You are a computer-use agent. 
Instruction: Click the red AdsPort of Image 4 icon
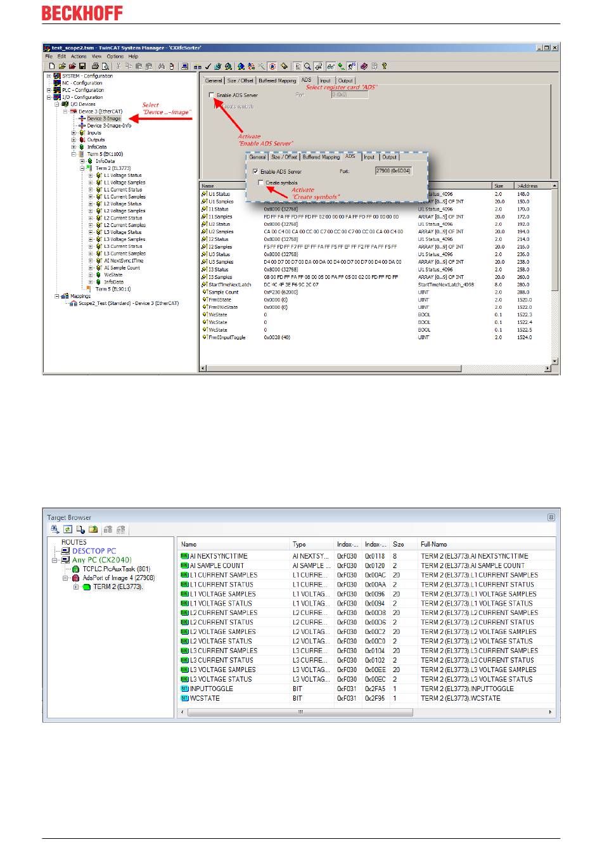(x=77, y=578)
